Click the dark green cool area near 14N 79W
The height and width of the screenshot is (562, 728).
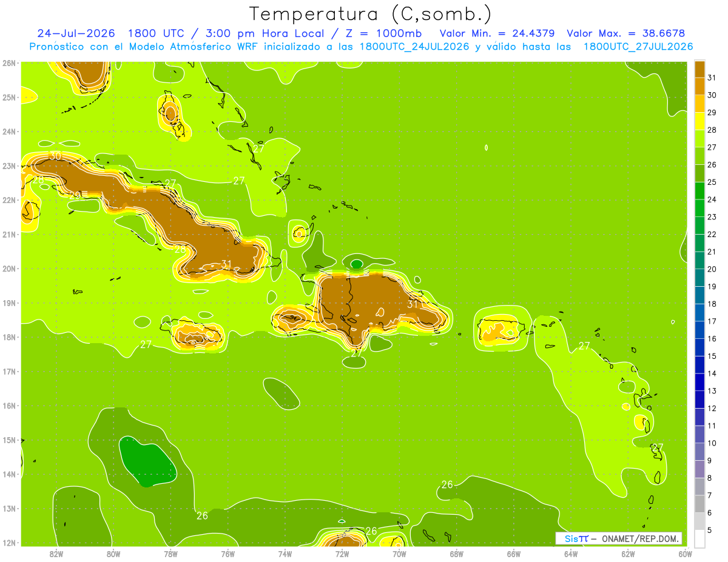(147, 461)
